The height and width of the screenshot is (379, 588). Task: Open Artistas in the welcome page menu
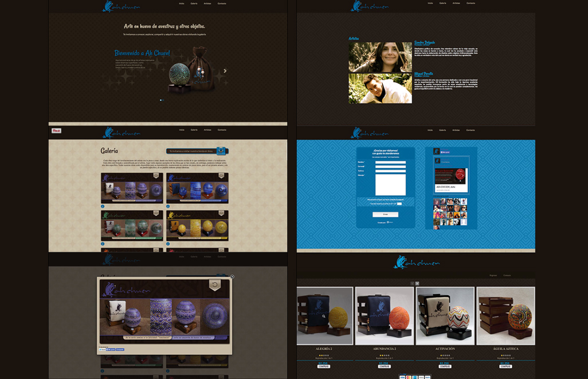[207, 3]
